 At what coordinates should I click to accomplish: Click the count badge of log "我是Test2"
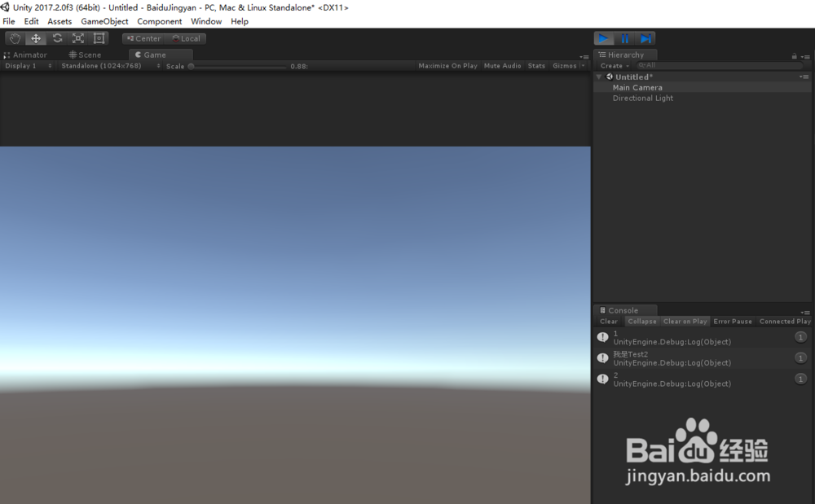point(800,358)
